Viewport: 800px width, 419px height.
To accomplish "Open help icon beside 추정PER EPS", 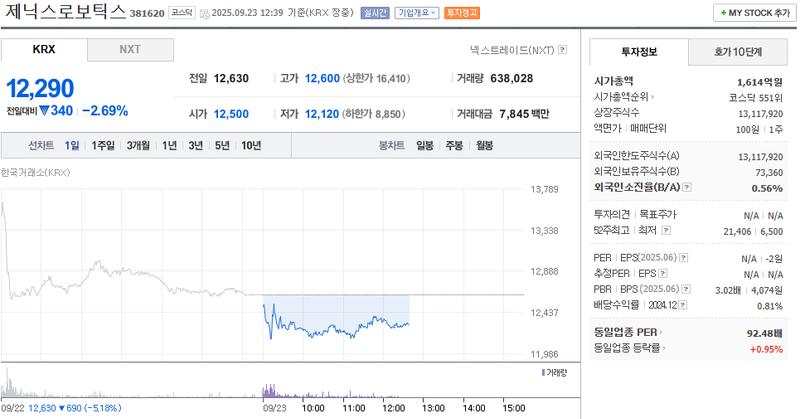I will click(662, 274).
